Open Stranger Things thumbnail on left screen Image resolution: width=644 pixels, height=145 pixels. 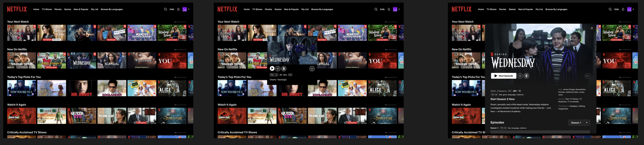pos(22,60)
